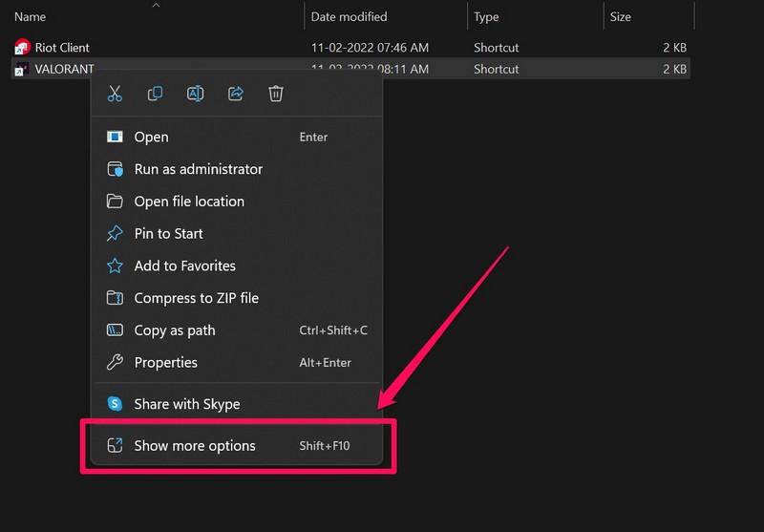Click the Share icon in context menu
Image resolution: width=764 pixels, height=532 pixels.
point(236,94)
